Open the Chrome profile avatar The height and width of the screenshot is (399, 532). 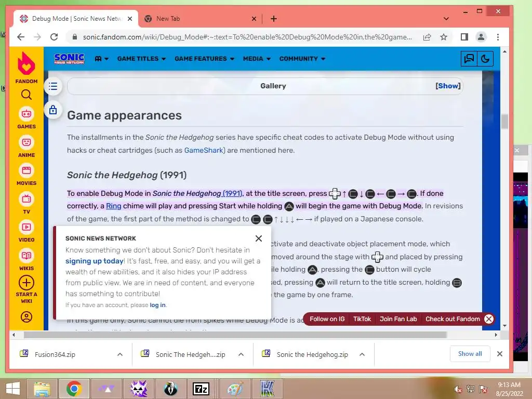[481, 37]
